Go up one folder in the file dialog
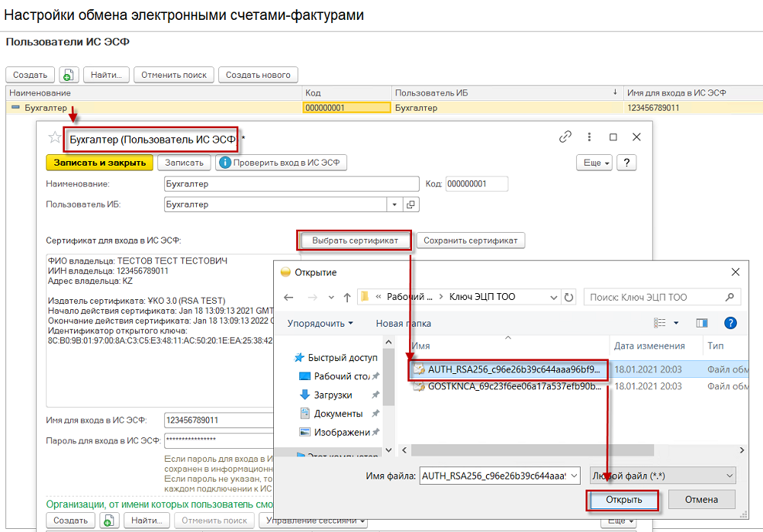Screen dimensions: 763x532 (347, 297)
